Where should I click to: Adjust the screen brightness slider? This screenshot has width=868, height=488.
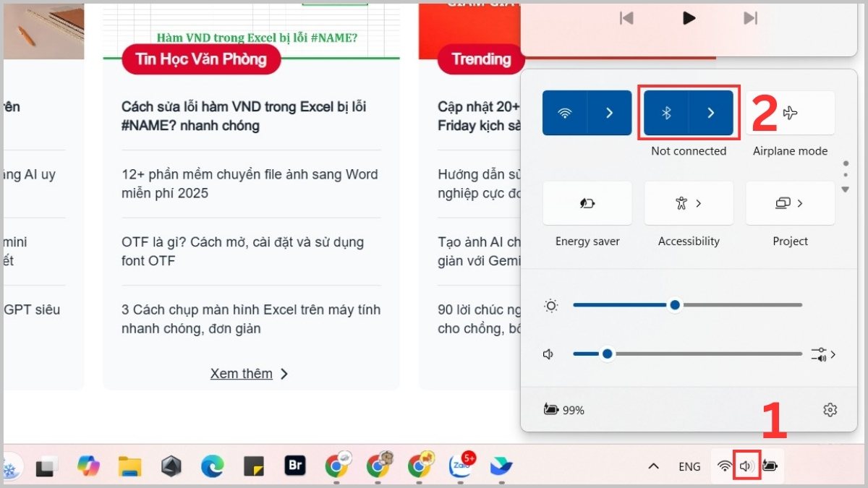674,305
